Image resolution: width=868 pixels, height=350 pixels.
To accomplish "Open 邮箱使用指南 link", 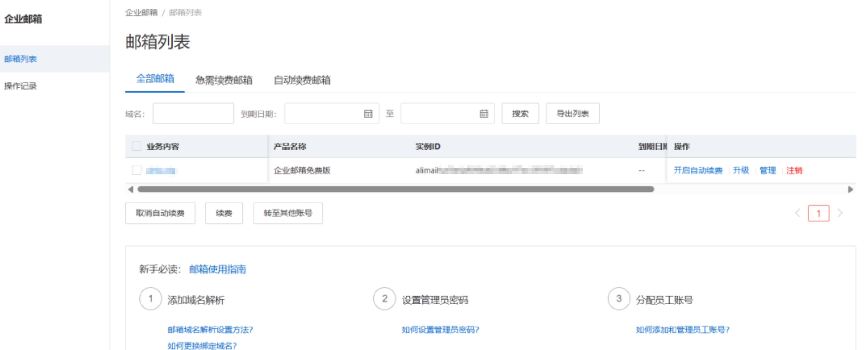I will pyautogui.click(x=217, y=269).
